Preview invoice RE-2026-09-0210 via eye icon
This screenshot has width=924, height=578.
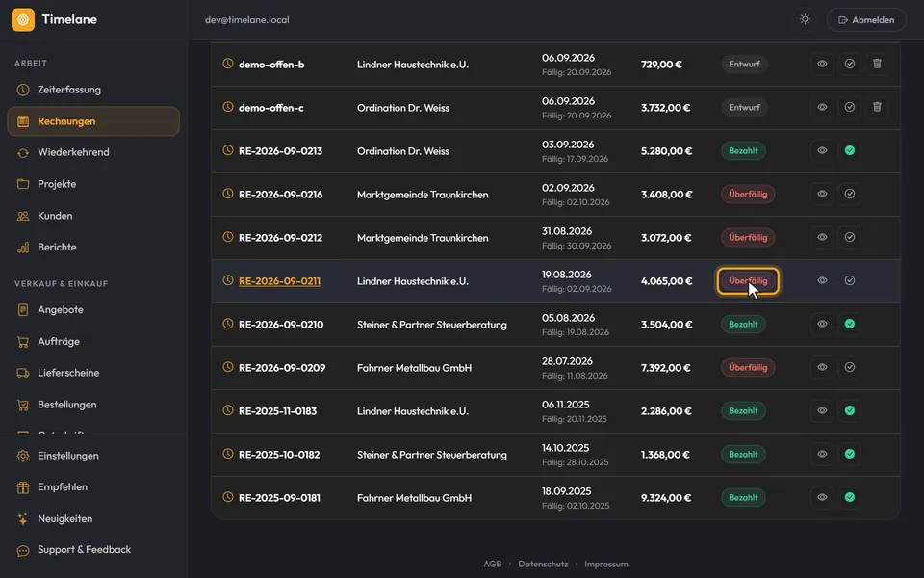[822, 324]
